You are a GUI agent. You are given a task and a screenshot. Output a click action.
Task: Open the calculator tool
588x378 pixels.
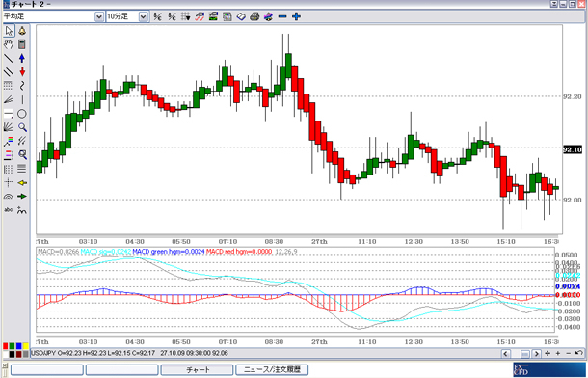tap(22, 44)
